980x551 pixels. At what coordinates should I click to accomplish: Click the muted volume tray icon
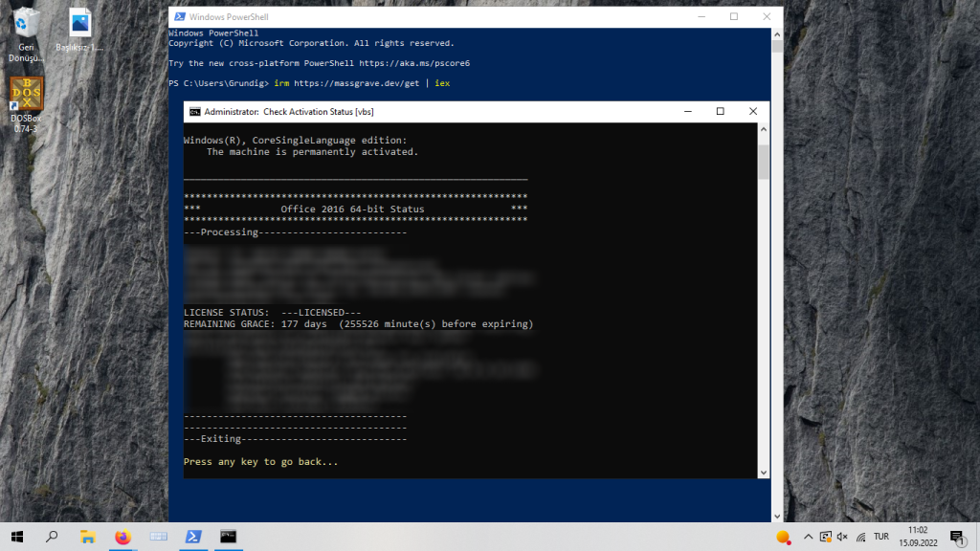[x=842, y=537]
